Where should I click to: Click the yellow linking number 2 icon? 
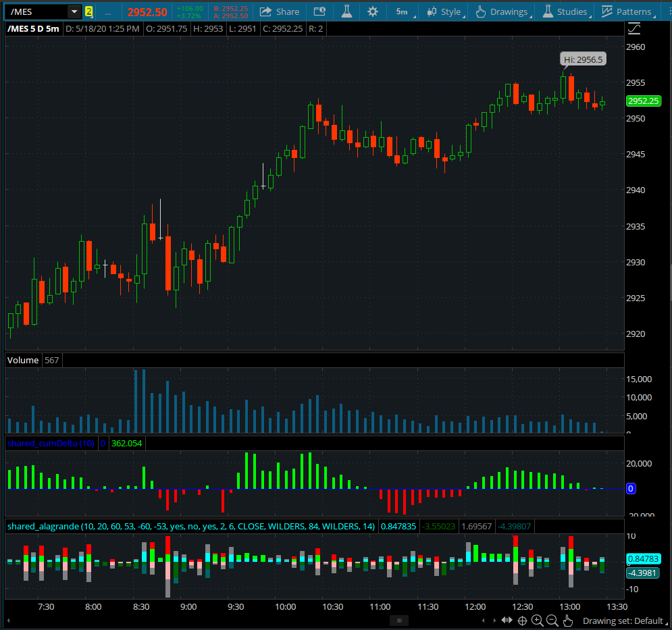pyautogui.click(x=88, y=11)
